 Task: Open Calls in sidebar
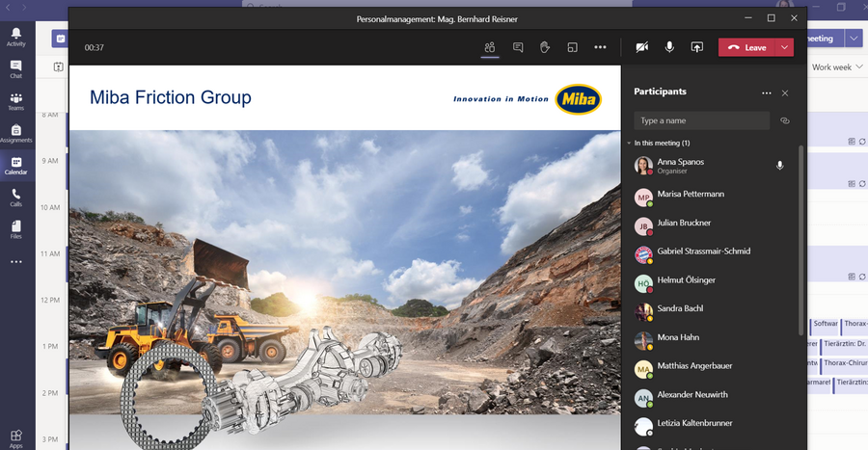[16, 198]
